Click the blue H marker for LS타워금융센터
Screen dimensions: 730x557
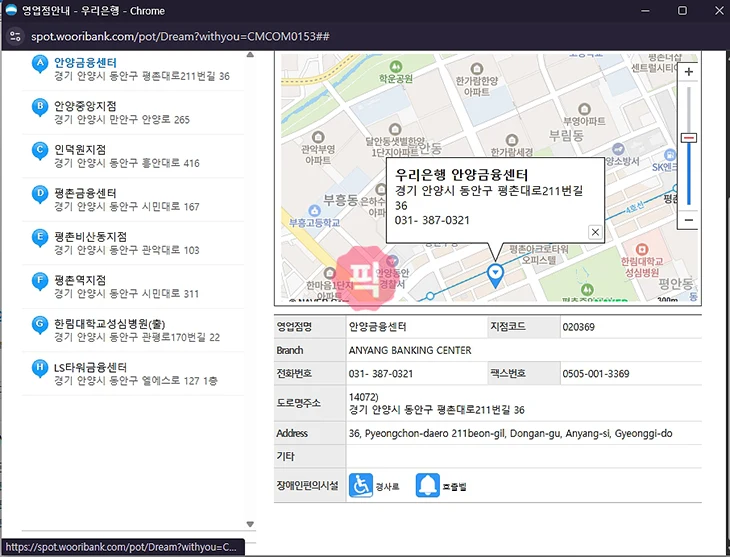[x=40, y=368]
